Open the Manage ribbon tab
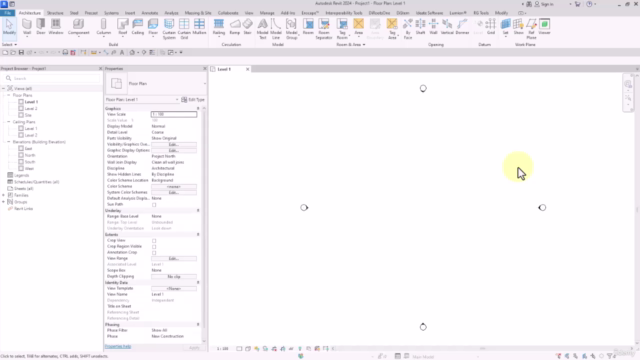Viewport: 640px width, 360px height. click(267, 13)
